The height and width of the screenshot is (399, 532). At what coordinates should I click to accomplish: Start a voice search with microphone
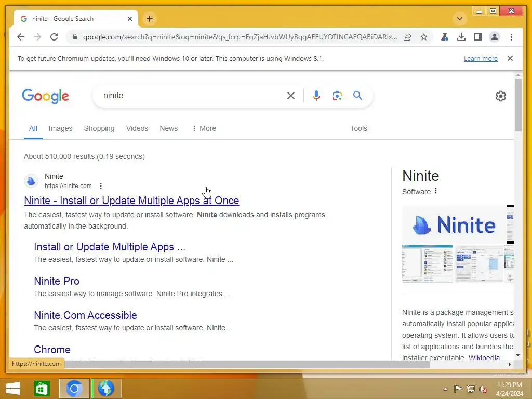[316, 96]
